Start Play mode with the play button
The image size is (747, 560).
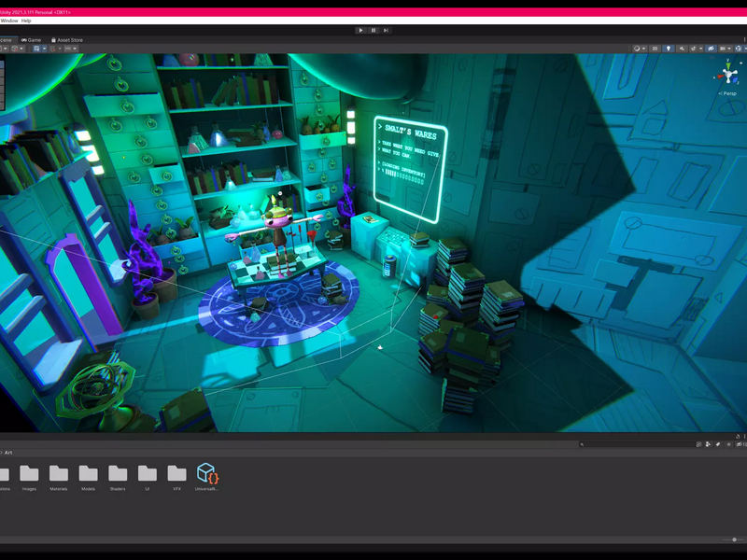click(360, 30)
